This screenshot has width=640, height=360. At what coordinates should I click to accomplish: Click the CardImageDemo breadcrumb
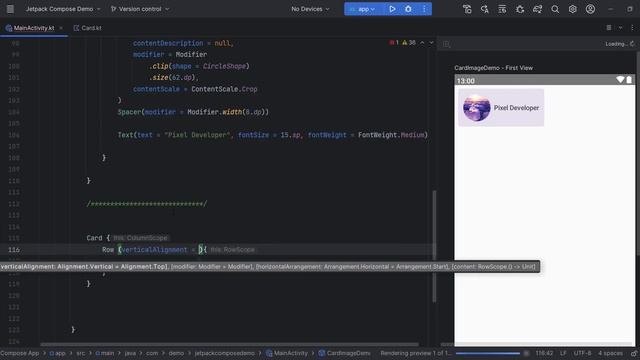click(x=344, y=353)
